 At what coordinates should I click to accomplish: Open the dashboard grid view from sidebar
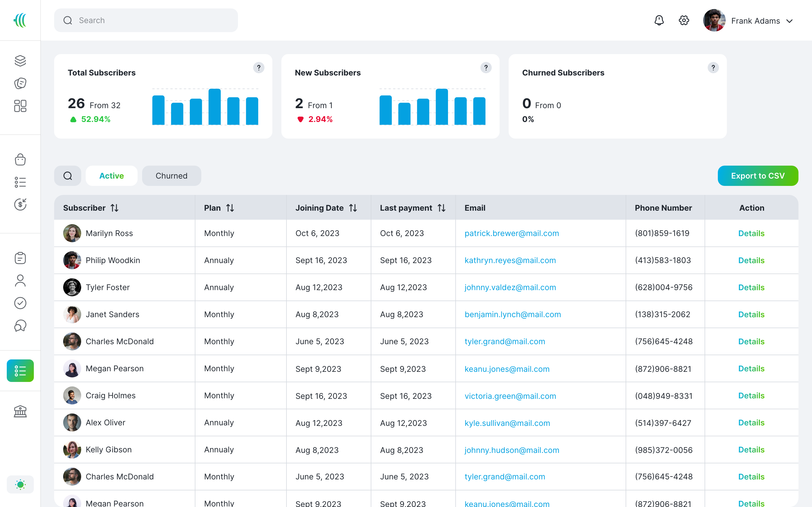[20, 106]
